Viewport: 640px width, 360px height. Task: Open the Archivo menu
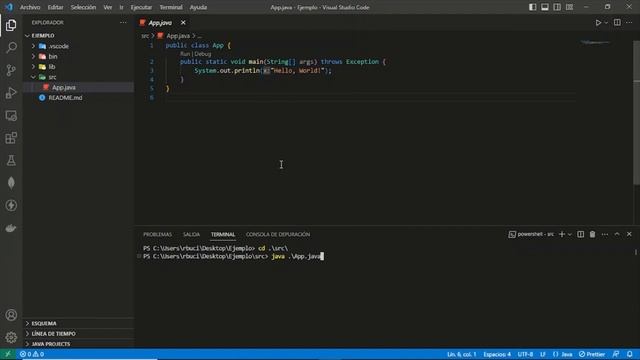pyautogui.click(x=30, y=7)
